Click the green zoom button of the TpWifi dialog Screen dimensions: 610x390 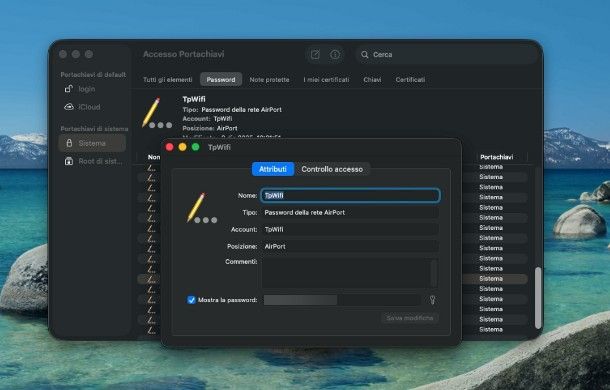(x=196, y=147)
